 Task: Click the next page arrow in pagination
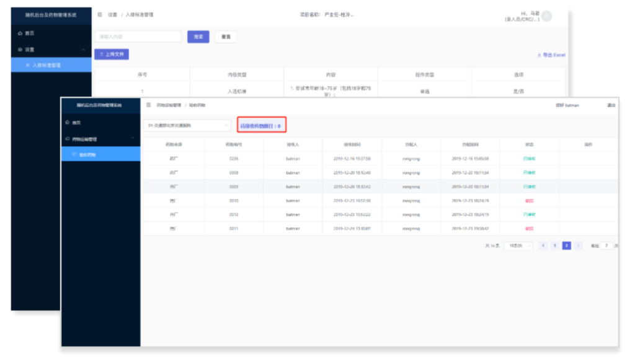tap(578, 246)
